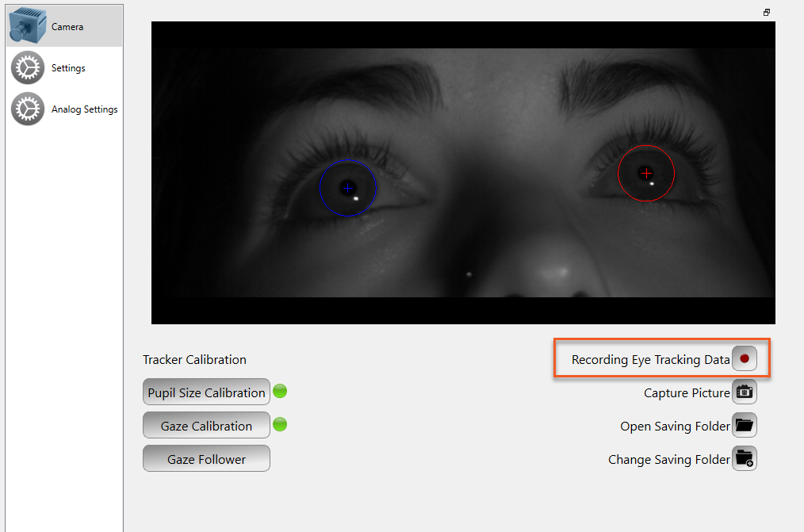This screenshot has width=804, height=532.
Task: Click the gear icon beside Settings
Action: [28, 68]
